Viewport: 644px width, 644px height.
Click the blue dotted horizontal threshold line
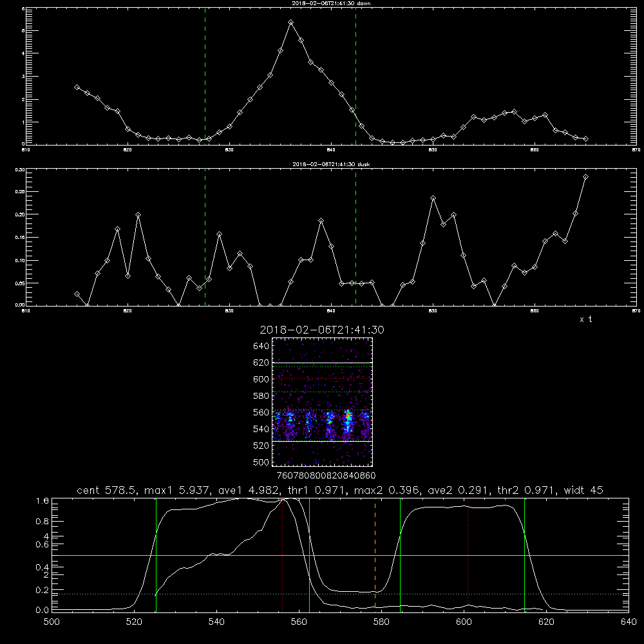coord(340,594)
